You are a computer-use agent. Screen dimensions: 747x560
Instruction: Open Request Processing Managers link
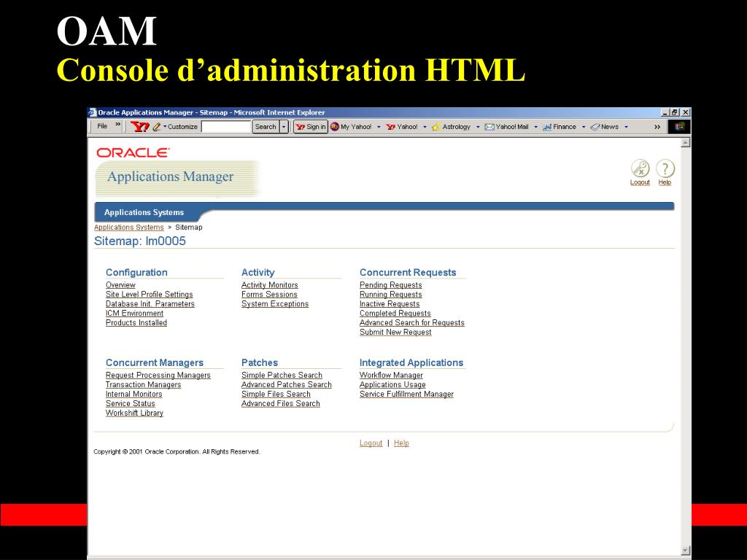tap(158, 376)
